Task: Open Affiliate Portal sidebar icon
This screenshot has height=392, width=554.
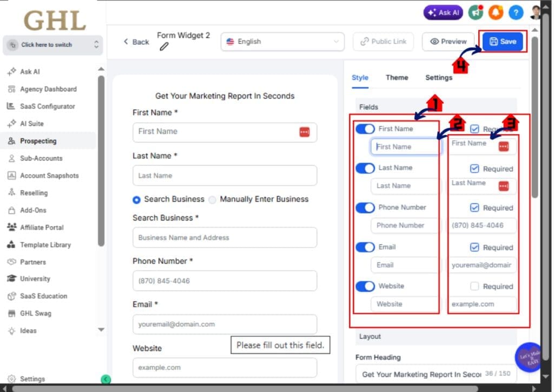Action: pyautogui.click(x=12, y=227)
